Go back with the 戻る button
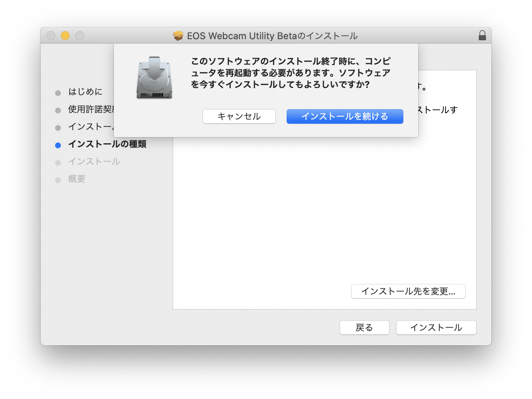The width and height of the screenshot is (532, 399). pyautogui.click(x=364, y=328)
